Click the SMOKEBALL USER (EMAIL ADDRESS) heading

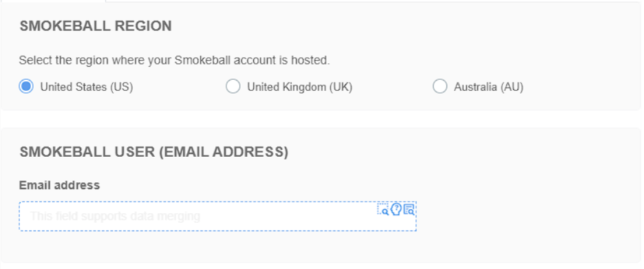(x=154, y=152)
